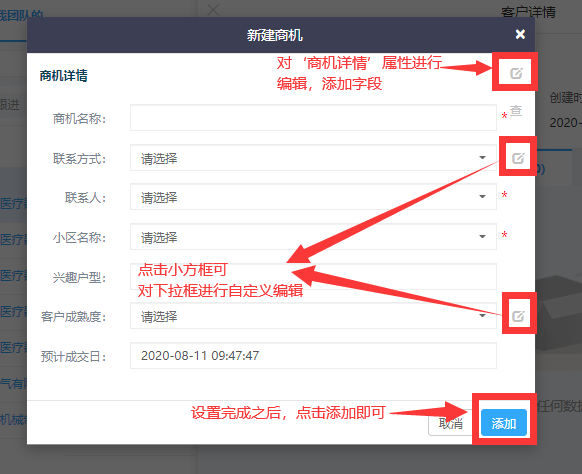Image resolution: width=582 pixels, height=474 pixels.
Task: Open the 客户成熟度 dropdown
Action: coord(313,316)
